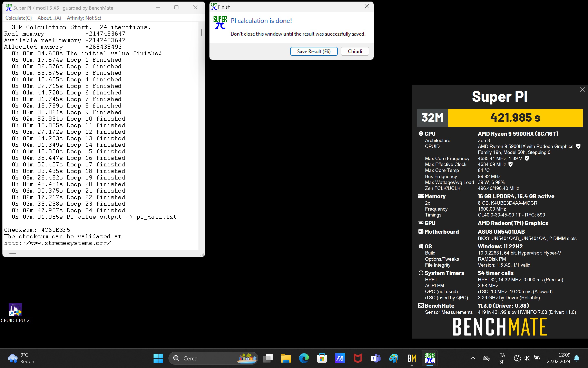Image resolution: width=588 pixels, height=368 pixels.
Task: Click the Max Effective Clock verified shield
Action: pos(510,164)
